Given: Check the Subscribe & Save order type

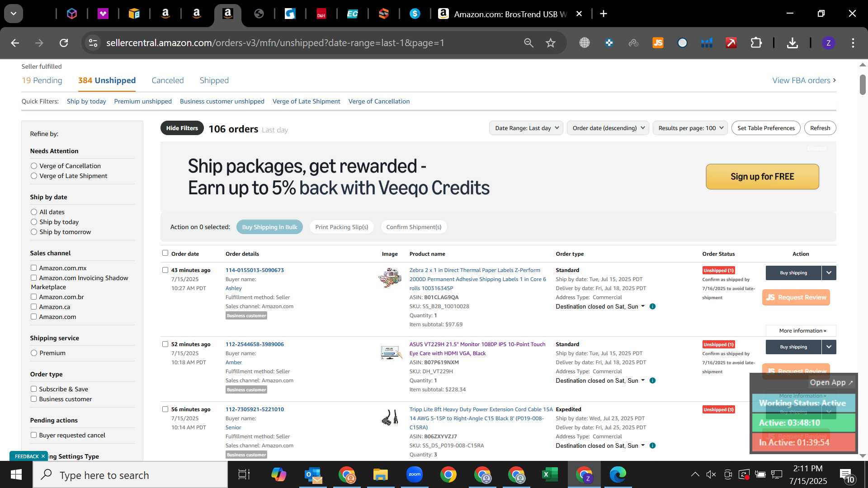Looking at the screenshot, I should tap(33, 389).
